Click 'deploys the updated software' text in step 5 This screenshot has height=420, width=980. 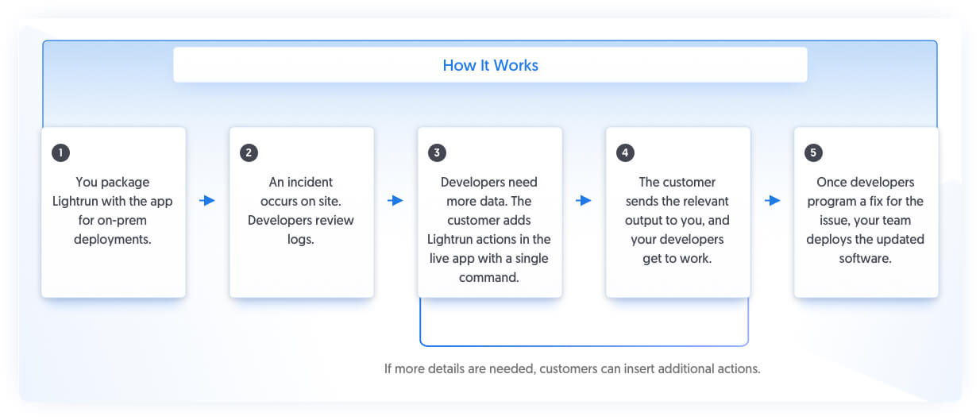click(x=866, y=249)
